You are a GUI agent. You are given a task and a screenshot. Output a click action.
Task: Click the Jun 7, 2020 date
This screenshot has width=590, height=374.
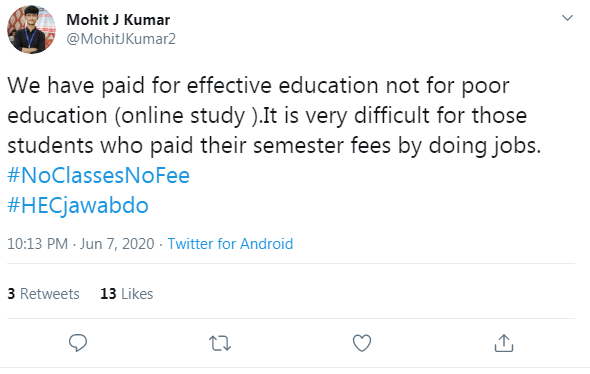(117, 244)
